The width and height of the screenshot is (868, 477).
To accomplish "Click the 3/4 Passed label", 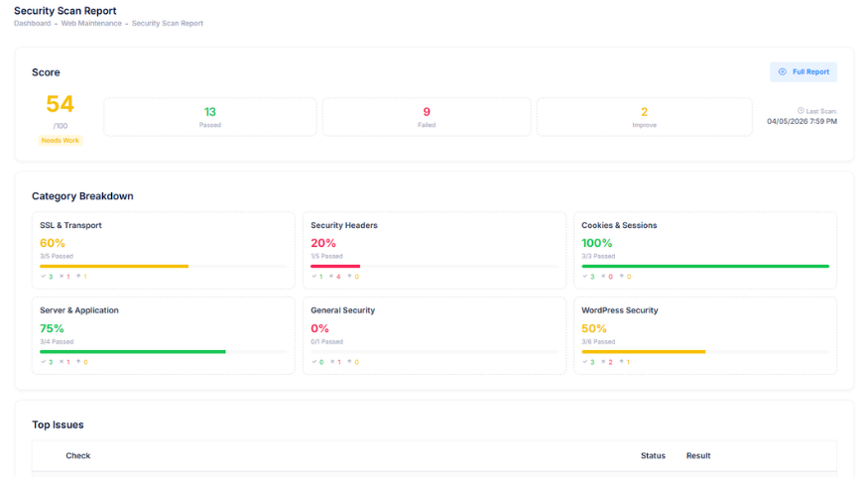I will point(57,341).
